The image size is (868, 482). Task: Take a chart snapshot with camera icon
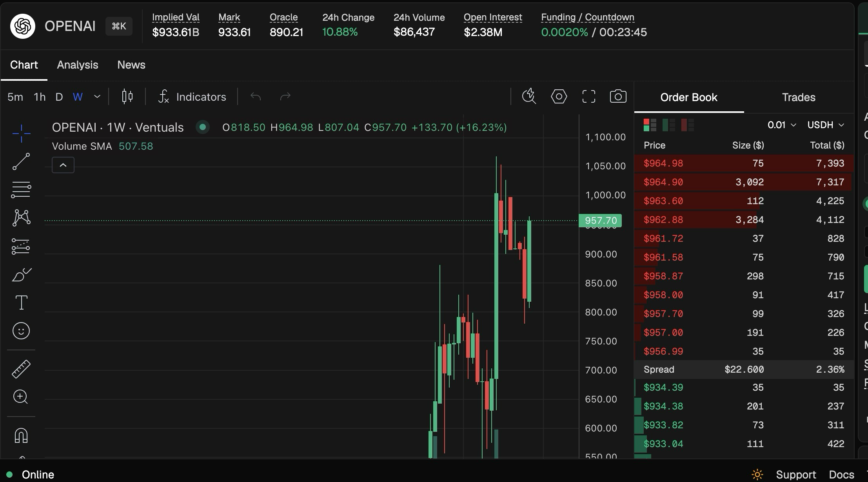pyautogui.click(x=618, y=96)
